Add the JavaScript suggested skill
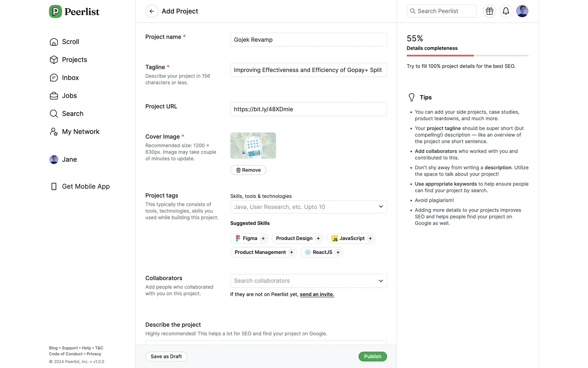This screenshot has width=588, height=368. [370, 239]
